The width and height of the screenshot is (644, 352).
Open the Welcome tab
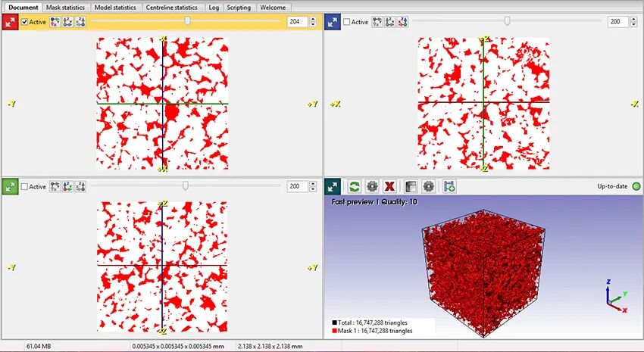(273, 8)
